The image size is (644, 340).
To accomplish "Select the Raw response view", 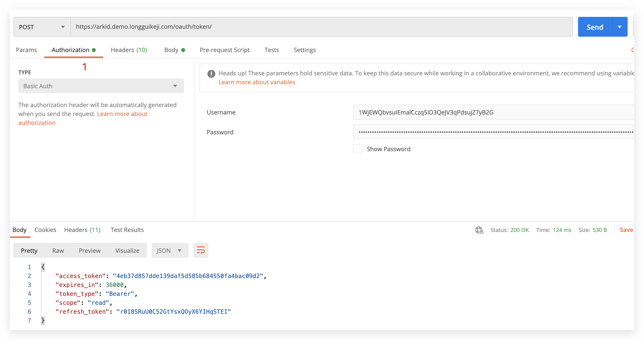I will point(58,250).
